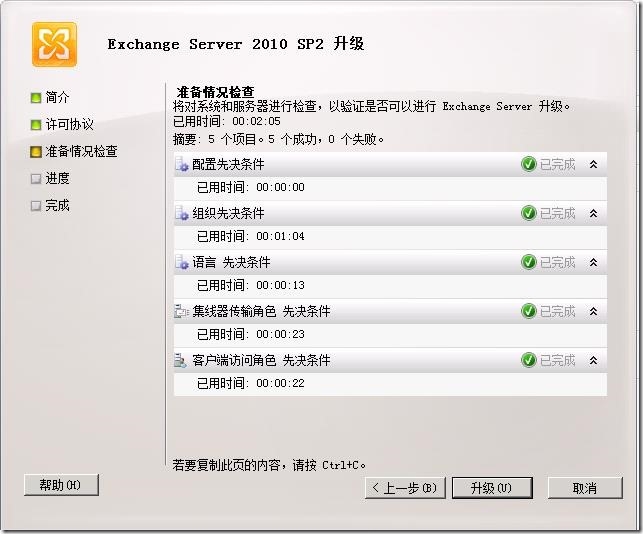Click the Exchange Server logo icon

55,44
